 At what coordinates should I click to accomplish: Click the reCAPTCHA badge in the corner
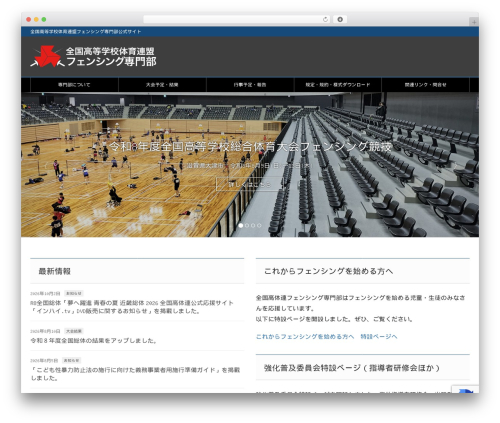(466, 389)
